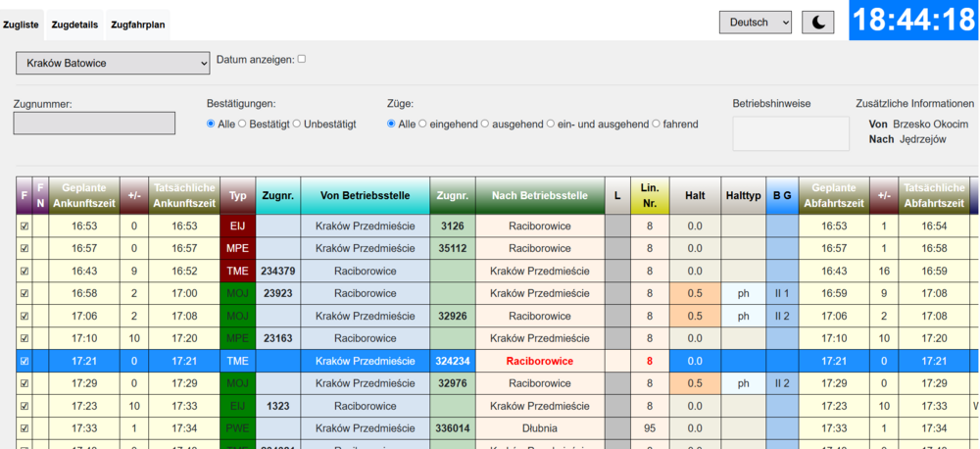The image size is (980, 449).
Task: Select the eingehend trains radio option
Action: 423,125
